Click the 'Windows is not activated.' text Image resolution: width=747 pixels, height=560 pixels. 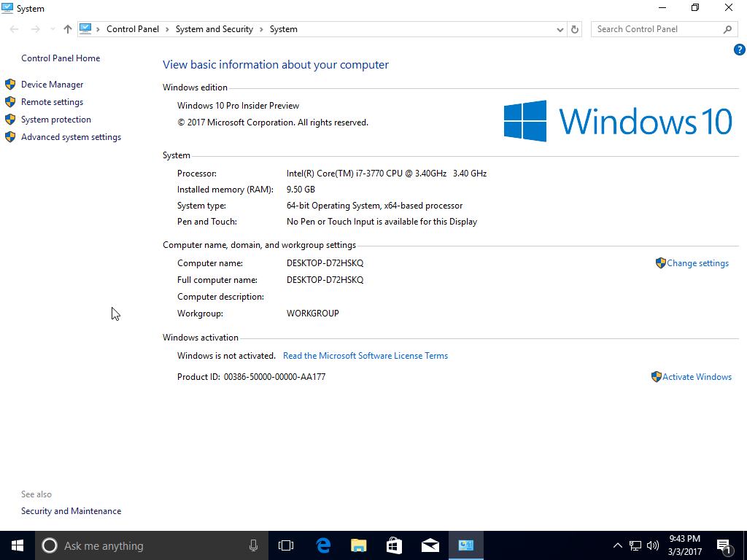pos(226,356)
